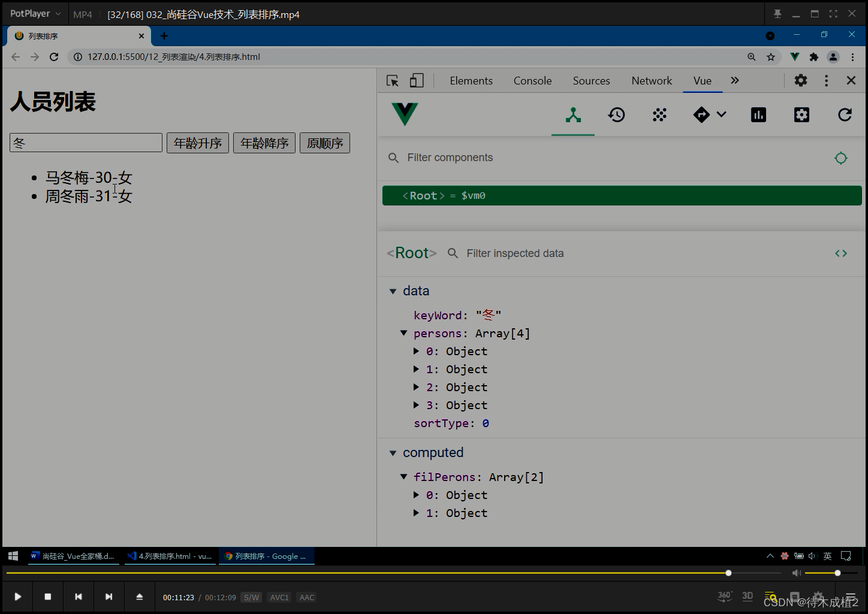Skip to next file in PotPlayer
This screenshot has height=614, width=868.
click(108, 597)
